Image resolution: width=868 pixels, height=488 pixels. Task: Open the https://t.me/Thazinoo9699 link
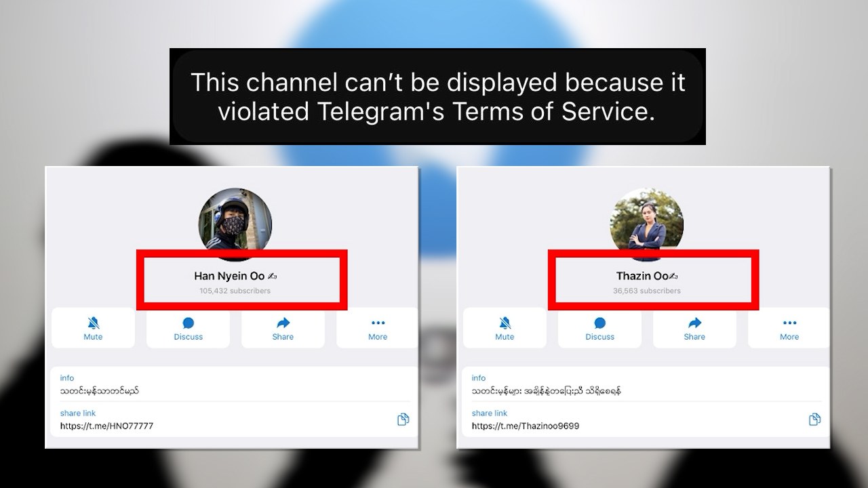coord(526,426)
